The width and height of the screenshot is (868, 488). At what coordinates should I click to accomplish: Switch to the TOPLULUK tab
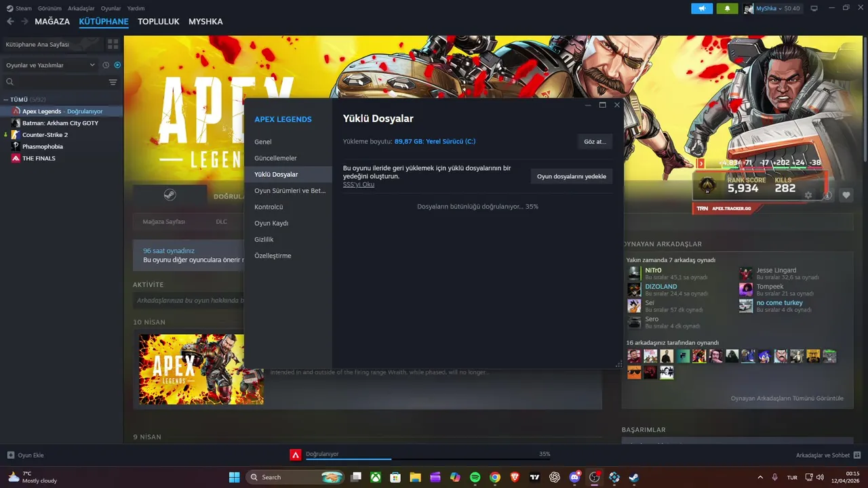click(x=159, y=22)
